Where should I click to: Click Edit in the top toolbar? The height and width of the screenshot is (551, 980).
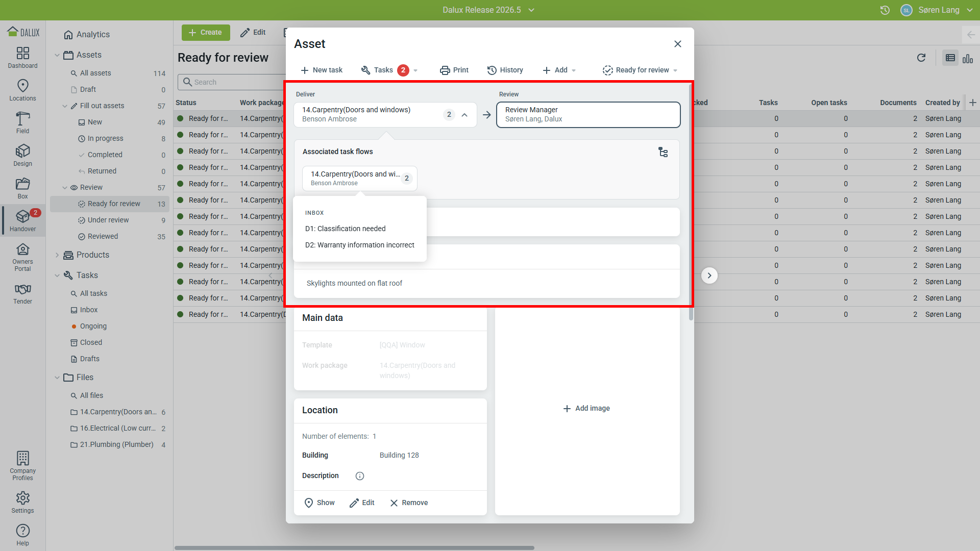point(253,33)
